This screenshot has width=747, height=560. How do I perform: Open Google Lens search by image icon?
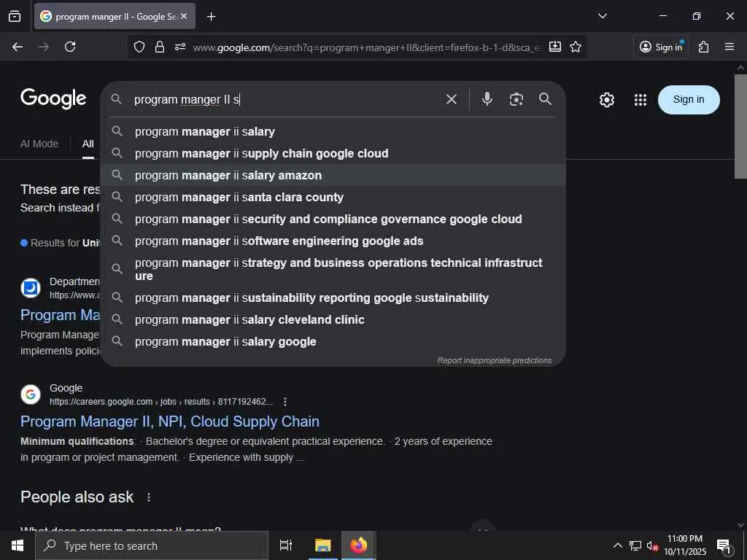516,99
